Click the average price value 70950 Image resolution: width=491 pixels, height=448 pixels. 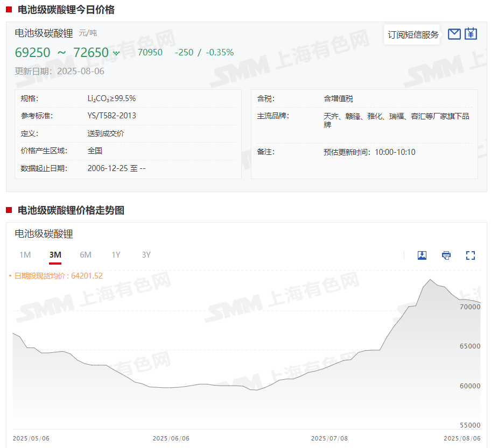click(150, 53)
